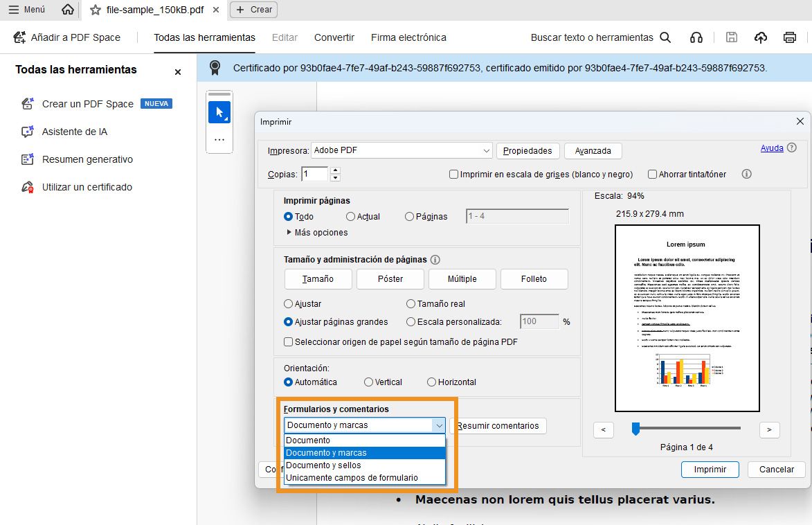Click the Añadir a PDF Space icon
812x525 pixels.
tap(19, 37)
